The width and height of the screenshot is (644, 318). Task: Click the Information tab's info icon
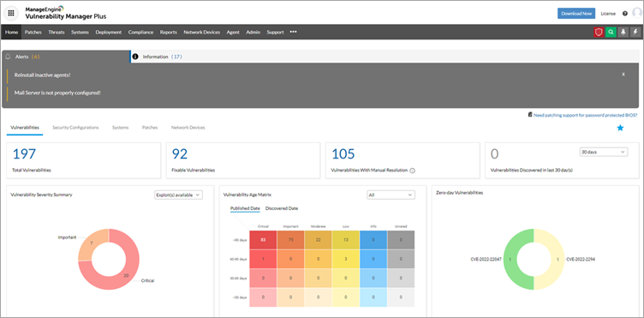(135, 57)
